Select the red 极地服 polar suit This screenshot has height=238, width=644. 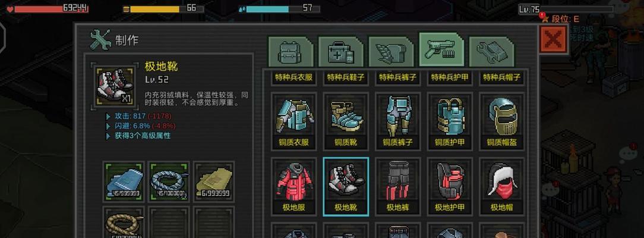[293, 186]
